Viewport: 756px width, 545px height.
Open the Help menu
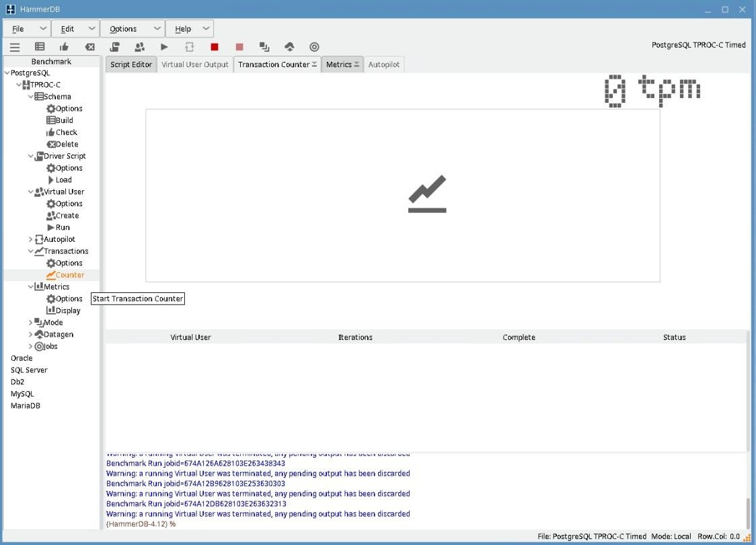point(189,29)
